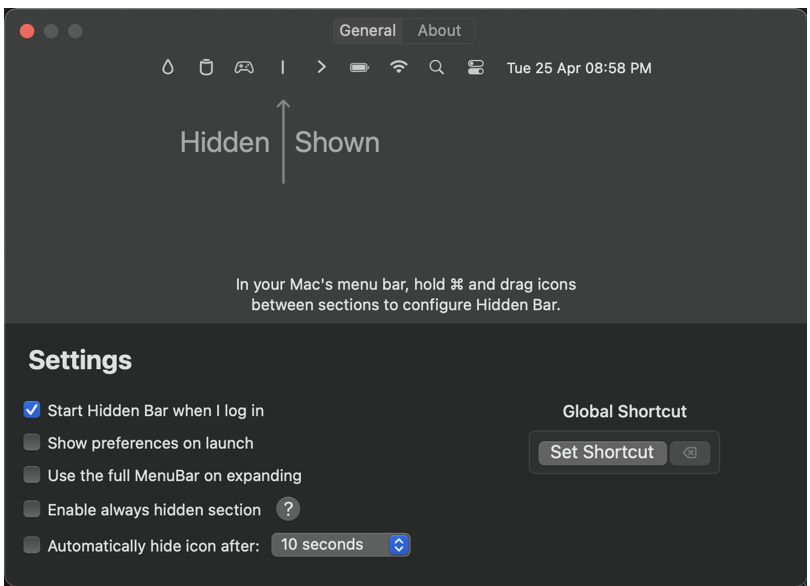Viewport: 810px width, 586px height.
Task: Click the Shown label text
Action: pyautogui.click(x=337, y=142)
